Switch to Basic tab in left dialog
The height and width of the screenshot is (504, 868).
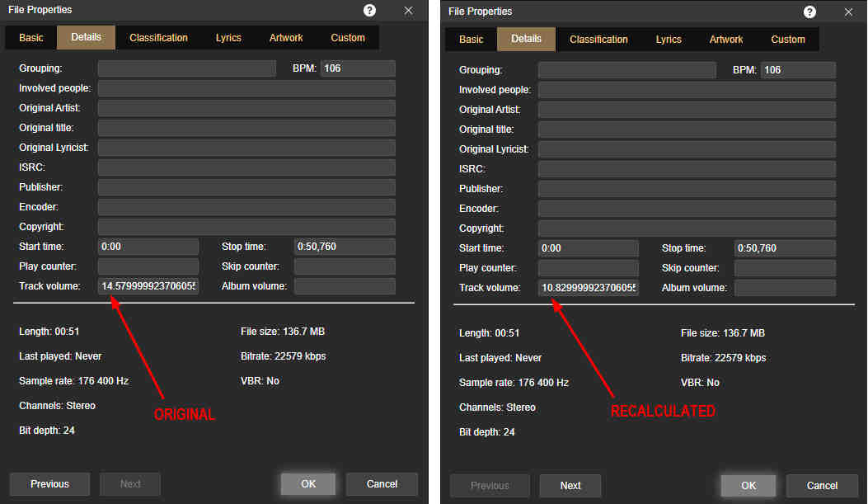(31, 38)
